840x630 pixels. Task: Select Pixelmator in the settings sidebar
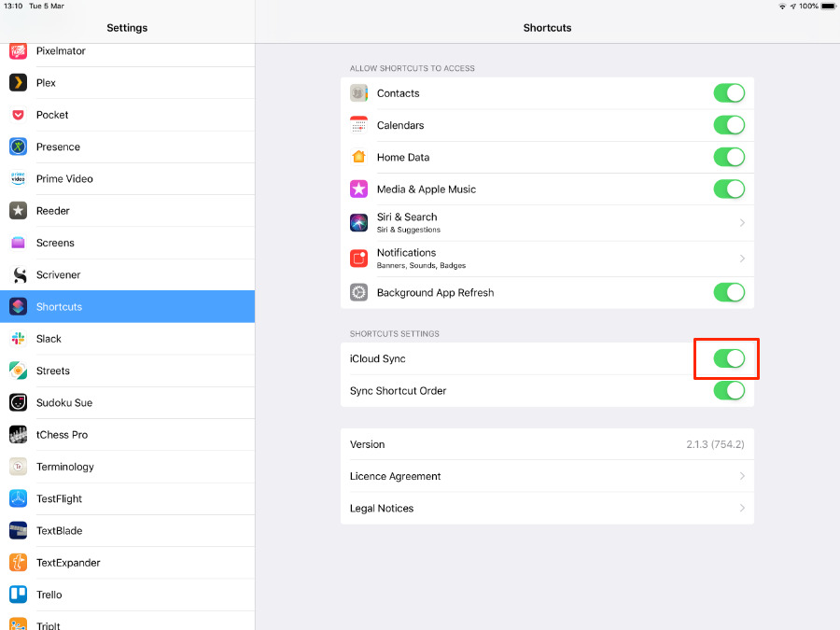coord(128,51)
